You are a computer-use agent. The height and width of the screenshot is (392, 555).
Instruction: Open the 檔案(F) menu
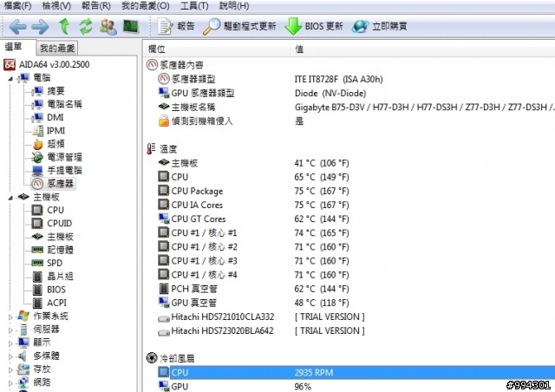pyautogui.click(x=17, y=6)
